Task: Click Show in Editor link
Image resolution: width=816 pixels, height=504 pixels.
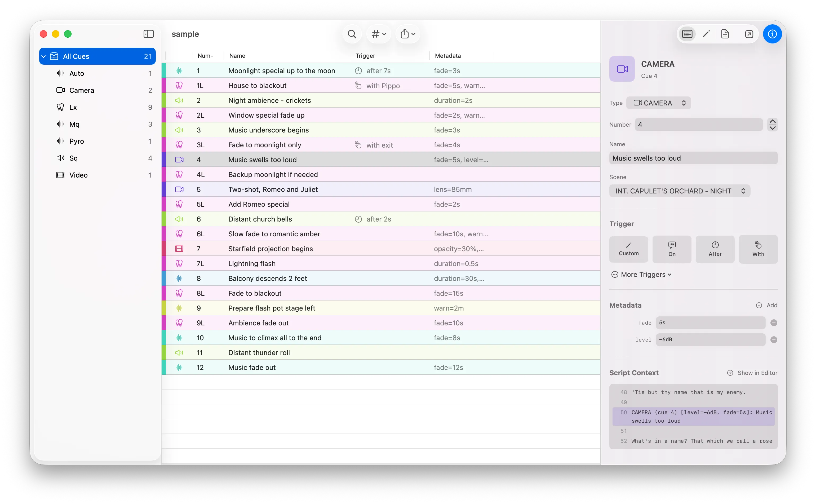Action: (752, 373)
